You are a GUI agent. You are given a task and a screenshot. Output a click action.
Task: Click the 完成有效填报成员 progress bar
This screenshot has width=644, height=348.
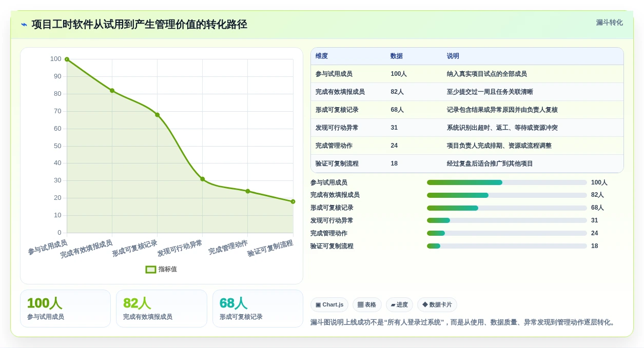coord(507,195)
